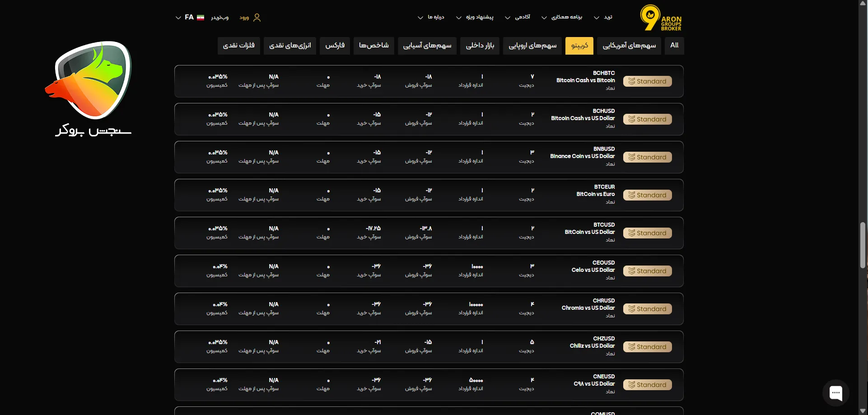
Task: Select the فارکس category tab
Action: point(335,46)
